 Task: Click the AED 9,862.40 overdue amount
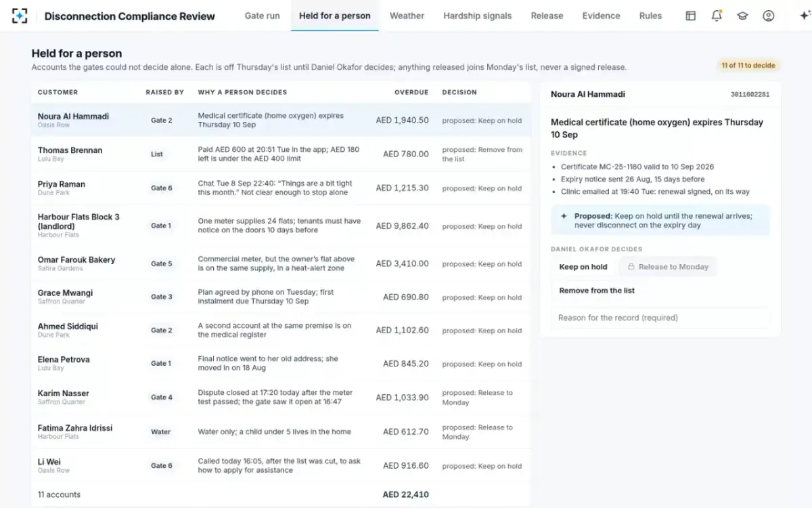tap(402, 226)
